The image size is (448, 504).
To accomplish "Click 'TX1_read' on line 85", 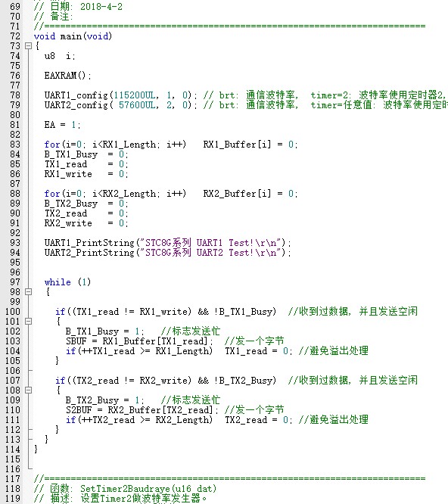I will point(66,164).
